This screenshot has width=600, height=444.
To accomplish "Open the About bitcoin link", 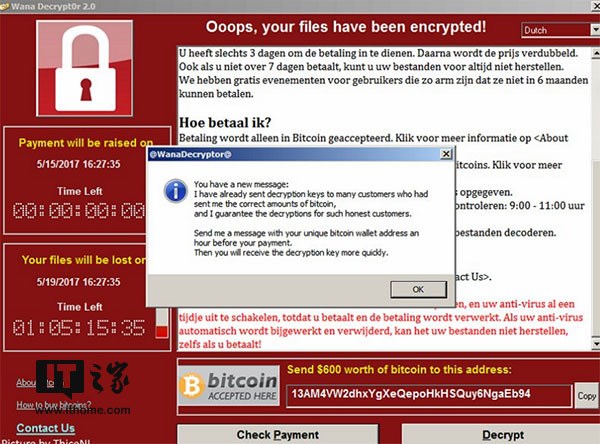I will pos(35,382).
